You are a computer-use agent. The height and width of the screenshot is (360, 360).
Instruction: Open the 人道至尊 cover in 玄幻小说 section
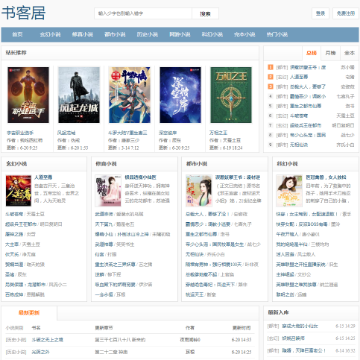pos(18,191)
